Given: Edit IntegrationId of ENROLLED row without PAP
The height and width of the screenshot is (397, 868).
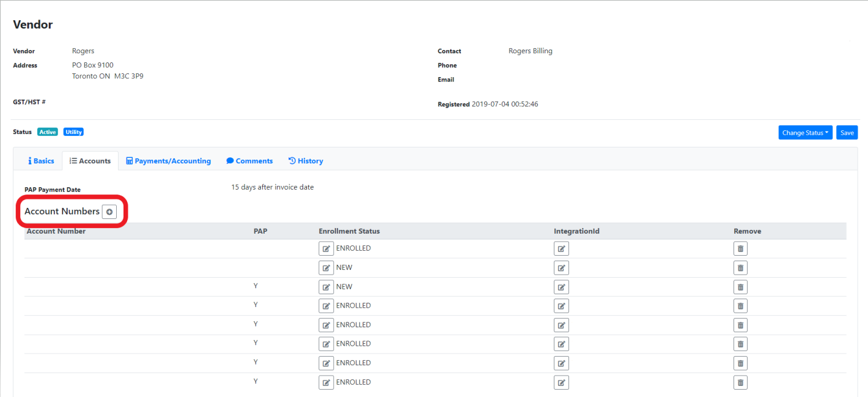Looking at the screenshot, I should tap(561, 248).
